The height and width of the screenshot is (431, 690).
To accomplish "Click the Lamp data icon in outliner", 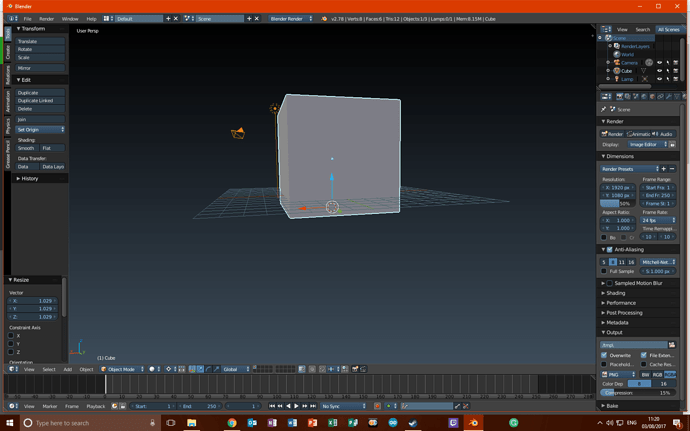I will (x=645, y=79).
